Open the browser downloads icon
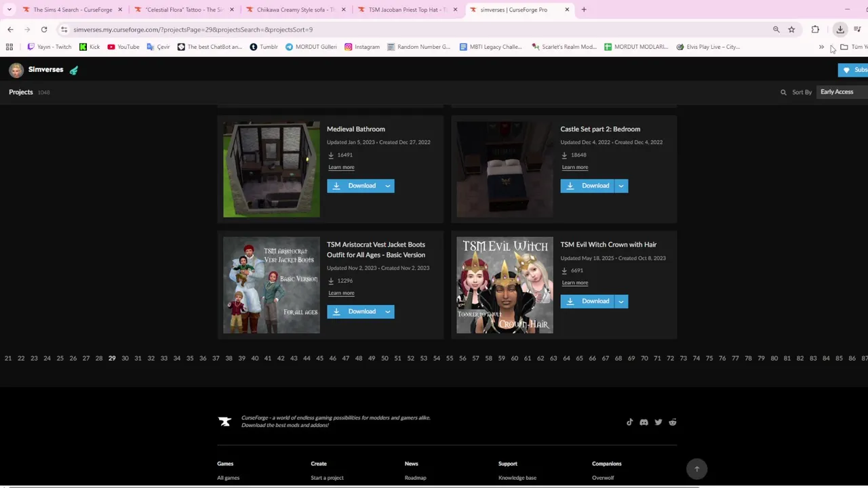 [840, 29]
